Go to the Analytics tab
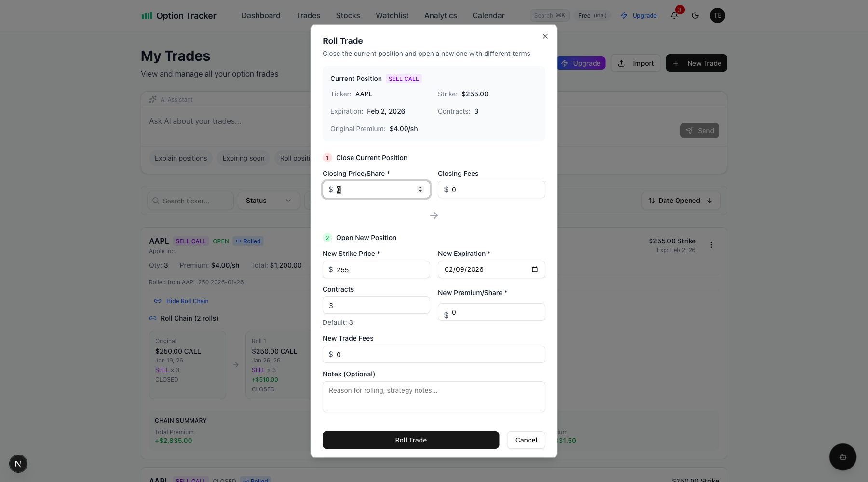This screenshot has height=482, width=868. 440,15
